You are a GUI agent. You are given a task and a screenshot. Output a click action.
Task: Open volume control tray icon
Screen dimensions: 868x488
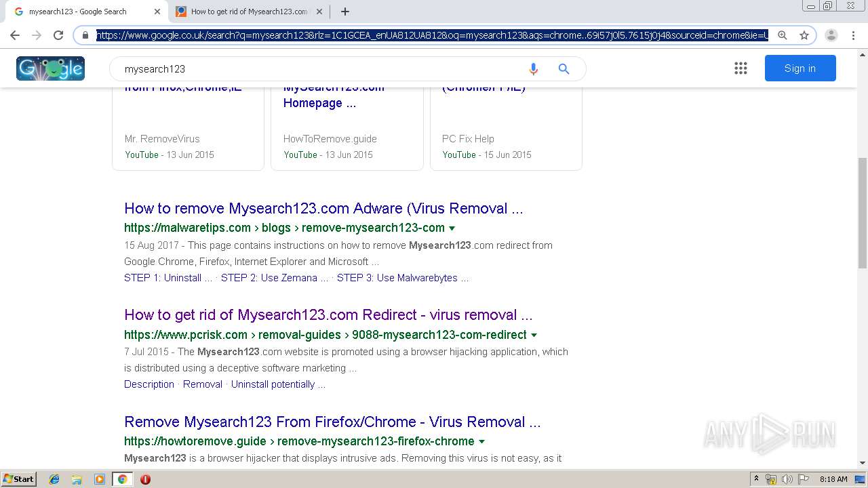click(787, 479)
